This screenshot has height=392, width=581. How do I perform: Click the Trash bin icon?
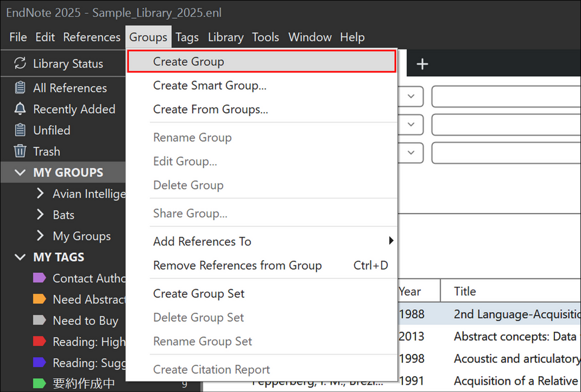[20, 151]
